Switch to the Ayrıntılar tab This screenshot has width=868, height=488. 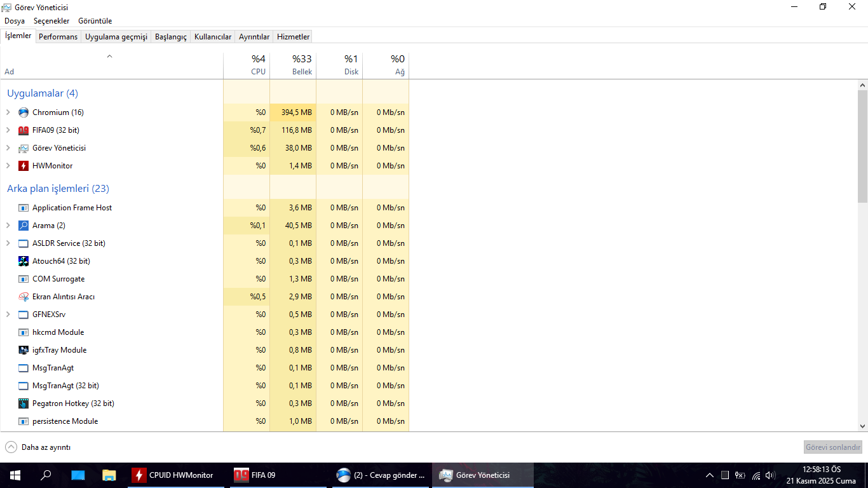[254, 37]
